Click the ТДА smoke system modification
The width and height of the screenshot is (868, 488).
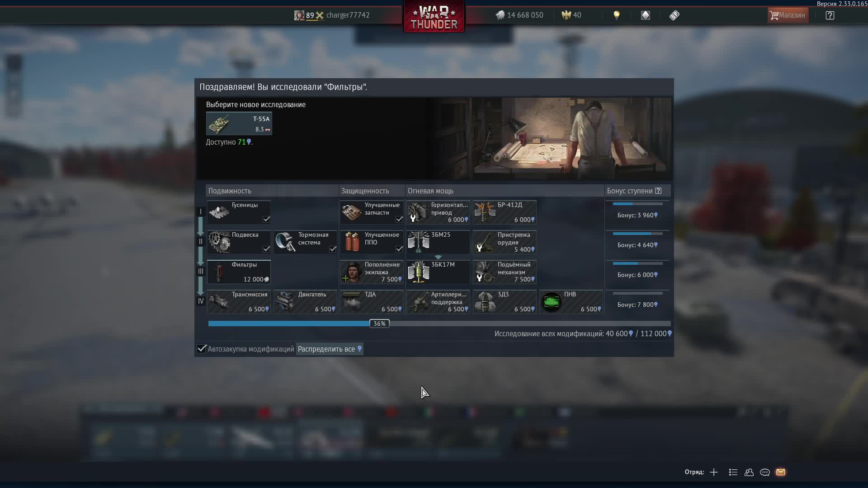point(371,302)
